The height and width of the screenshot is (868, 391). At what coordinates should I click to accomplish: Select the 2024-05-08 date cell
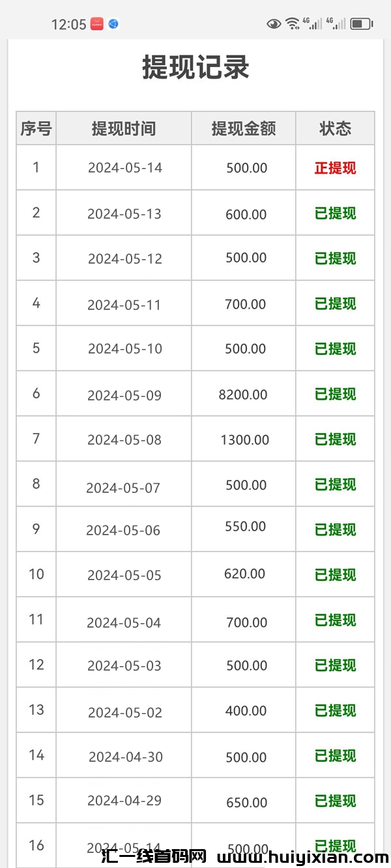pos(124,440)
